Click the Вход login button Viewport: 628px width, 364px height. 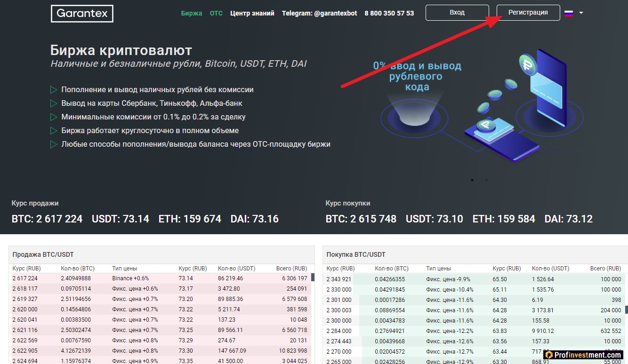tap(457, 13)
